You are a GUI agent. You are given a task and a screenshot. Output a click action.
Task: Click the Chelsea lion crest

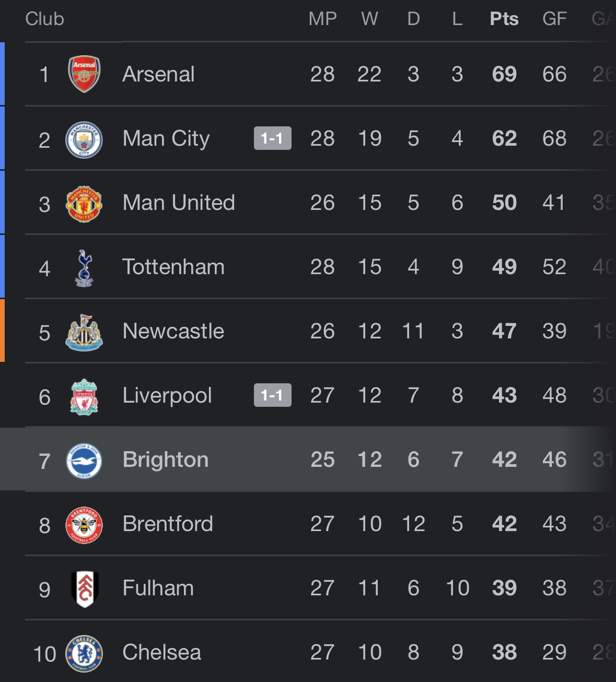pos(84,653)
